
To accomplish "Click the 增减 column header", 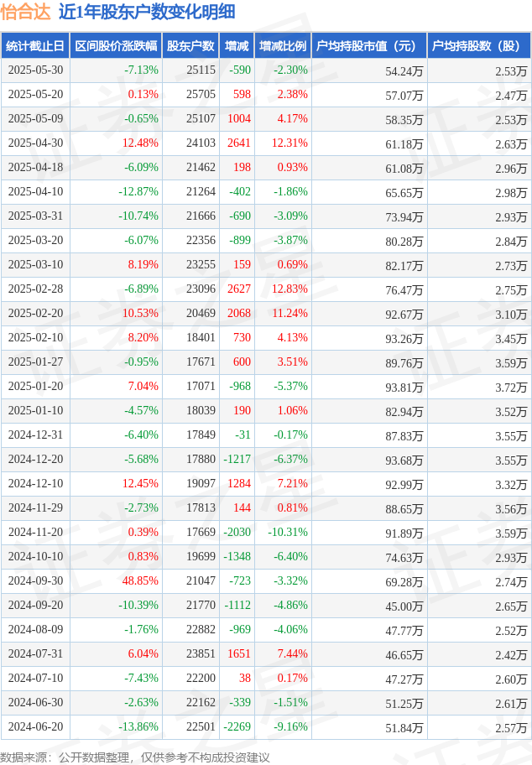I will 237,46.
